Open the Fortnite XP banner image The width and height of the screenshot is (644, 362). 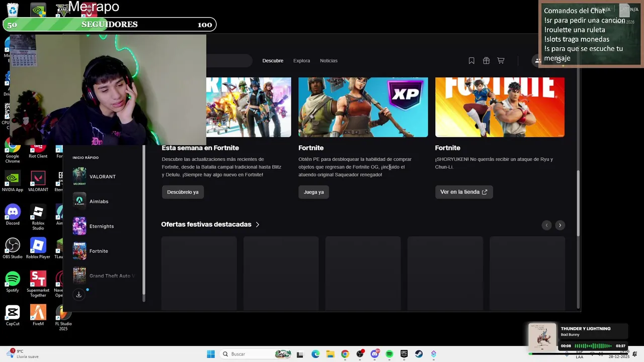363,107
